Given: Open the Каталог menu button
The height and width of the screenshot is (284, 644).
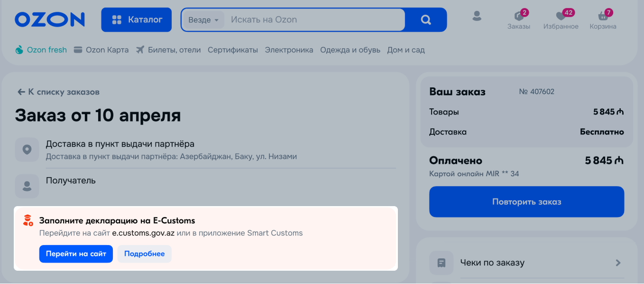Looking at the screenshot, I should coord(137,20).
